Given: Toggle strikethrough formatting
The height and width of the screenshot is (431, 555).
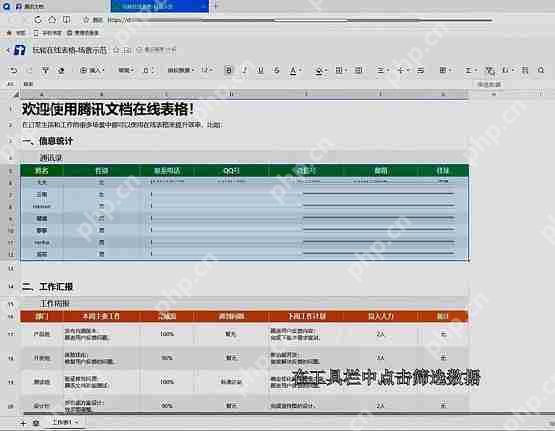Looking at the screenshot, I should tap(276, 70).
